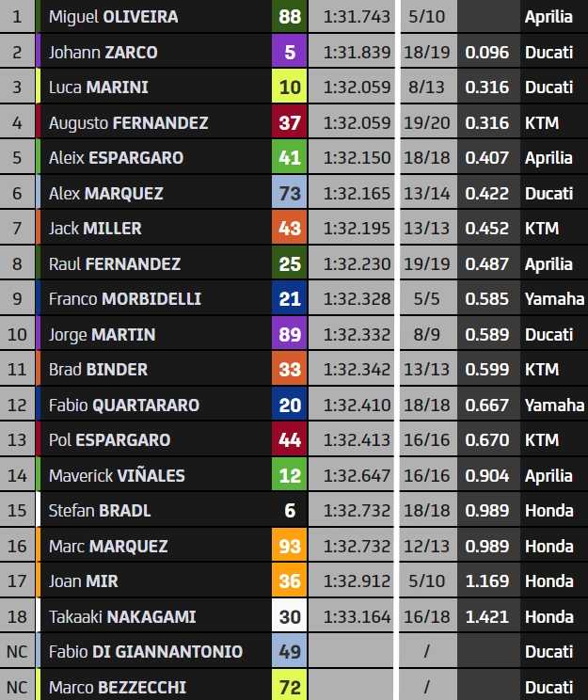This screenshot has width=588, height=700.
Task: Click Jorge MARTIN's gap 0.589
Action: tap(487, 334)
